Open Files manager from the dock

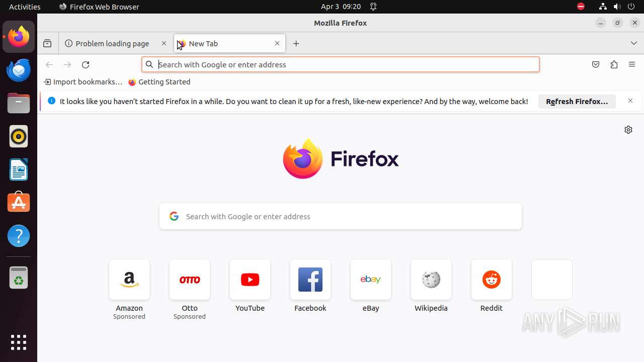pyautogui.click(x=19, y=103)
